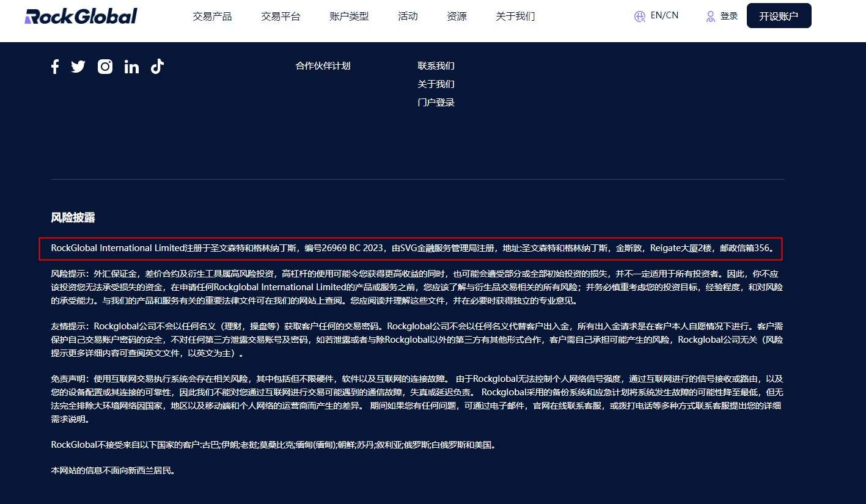This screenshot has width=866, height=504.
Task: Open the 联系我们 footer link
Action: pyautogui.click(x=435, y=65)
